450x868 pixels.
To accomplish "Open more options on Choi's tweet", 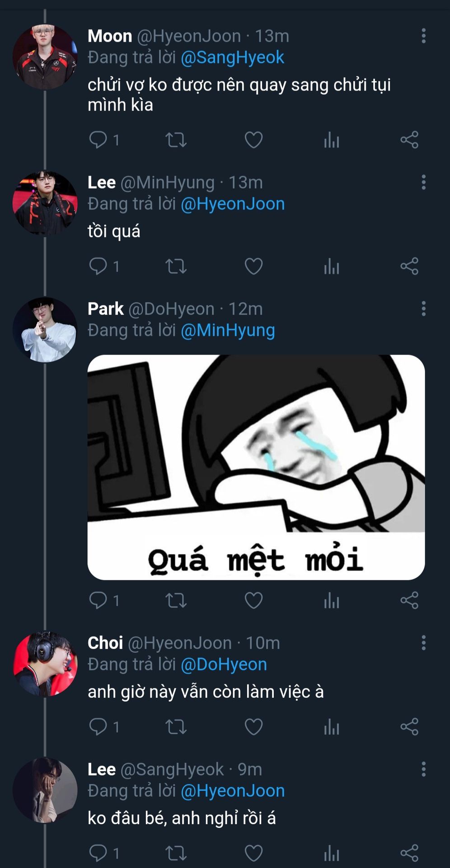I will [423, 643].
